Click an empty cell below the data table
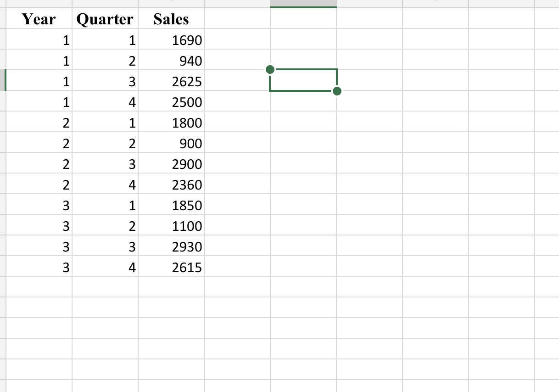The width and height of the screenshot is (559, 392). click(105, 308)
